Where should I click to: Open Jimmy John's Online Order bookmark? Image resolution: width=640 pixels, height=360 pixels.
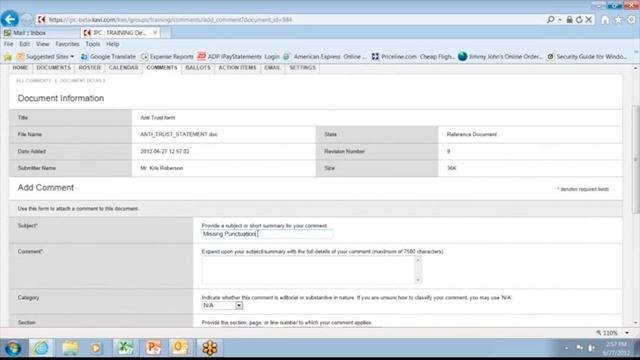(x=500, y=57)
